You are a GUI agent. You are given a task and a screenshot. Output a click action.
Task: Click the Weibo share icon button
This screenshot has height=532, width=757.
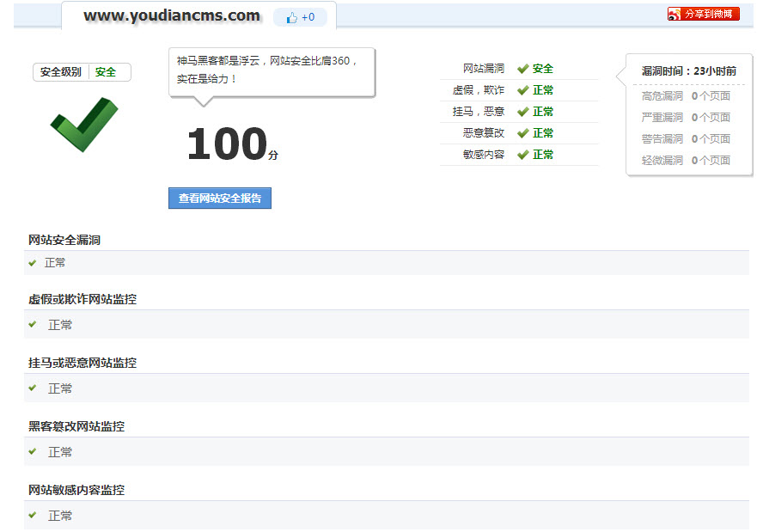pos(703,14)
